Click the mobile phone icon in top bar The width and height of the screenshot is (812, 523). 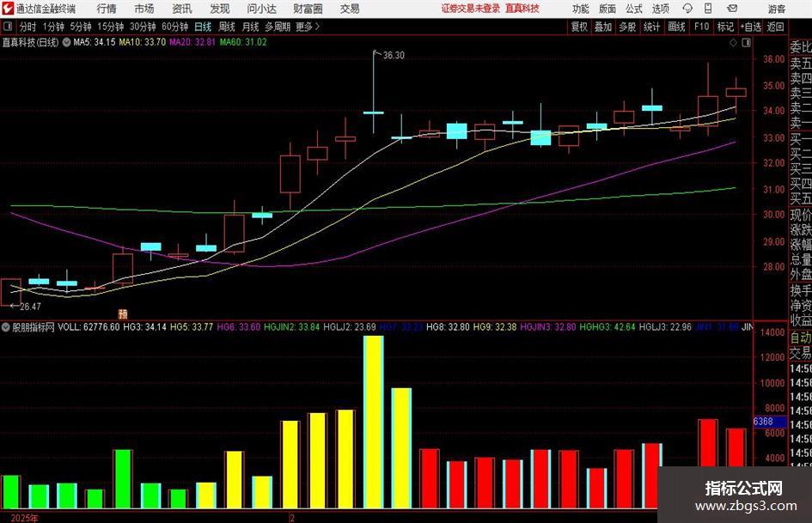708,9
